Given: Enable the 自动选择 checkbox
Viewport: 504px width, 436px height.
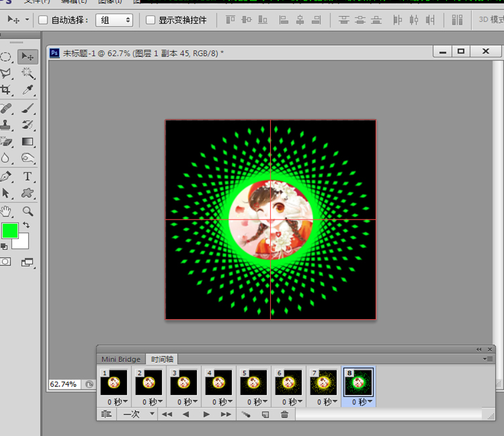Looking at the screenshot, I should [x=43, y=20].
